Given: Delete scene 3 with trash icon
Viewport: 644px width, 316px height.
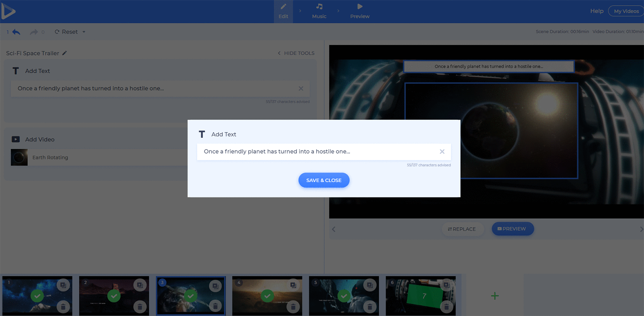Looking at the screenshot, I should 215,306.
